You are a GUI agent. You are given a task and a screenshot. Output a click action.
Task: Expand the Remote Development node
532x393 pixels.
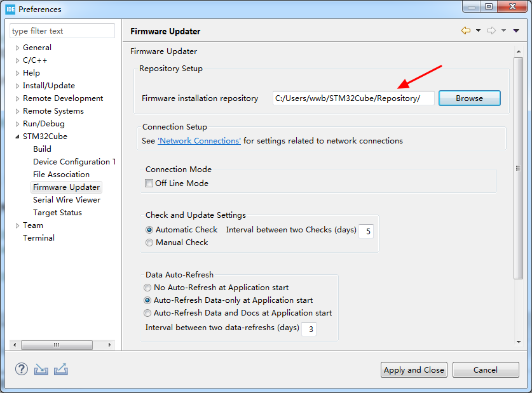click(17, 98)
